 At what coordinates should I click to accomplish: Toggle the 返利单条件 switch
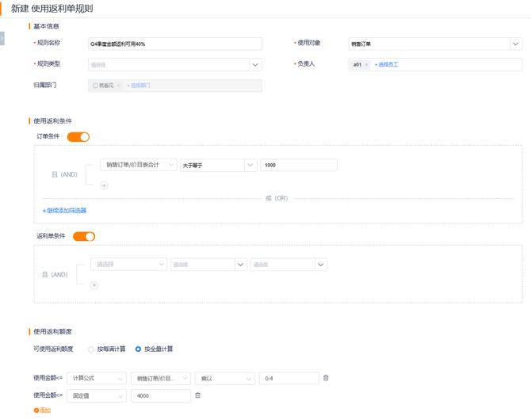(x=84, y=236)
